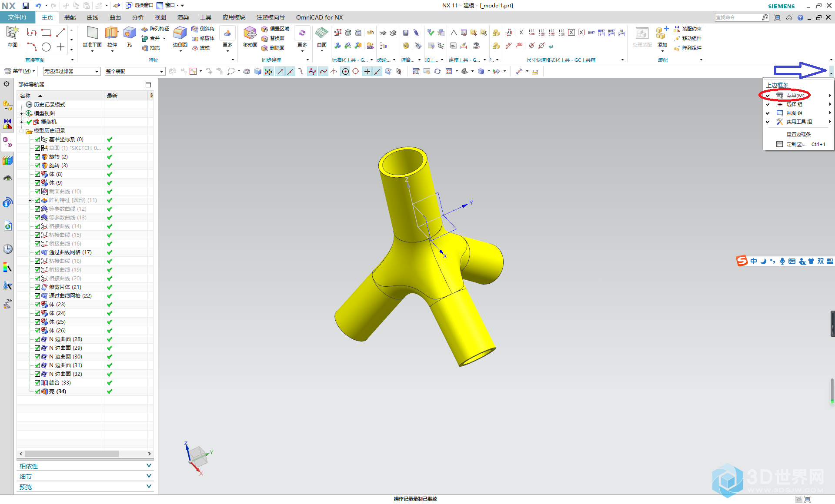835x504 pixels.
Task: Click the 阵列特征 pattern feature tool
Action: click(155, 29)
